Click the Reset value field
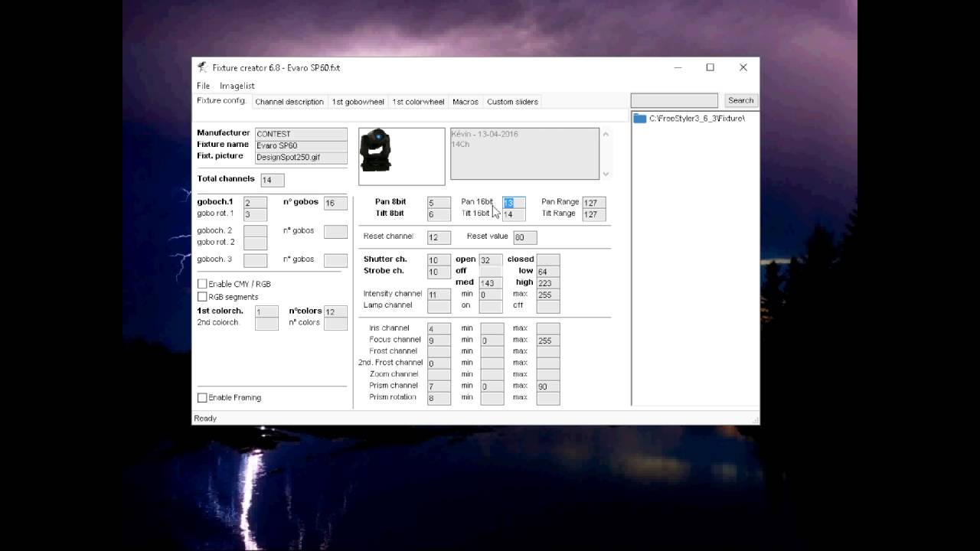The height and width of the screenshot is (551, 980). 524,237
